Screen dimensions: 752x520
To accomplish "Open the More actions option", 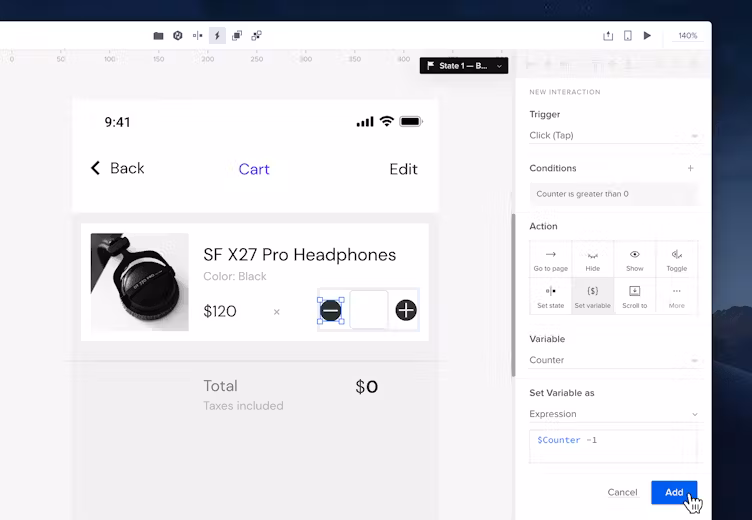I will point(677,296).
